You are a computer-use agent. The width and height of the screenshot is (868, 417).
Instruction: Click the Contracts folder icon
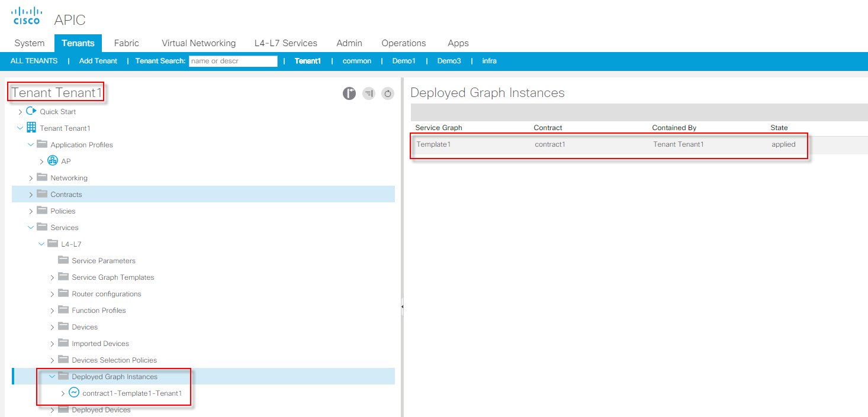click(42, 194)
